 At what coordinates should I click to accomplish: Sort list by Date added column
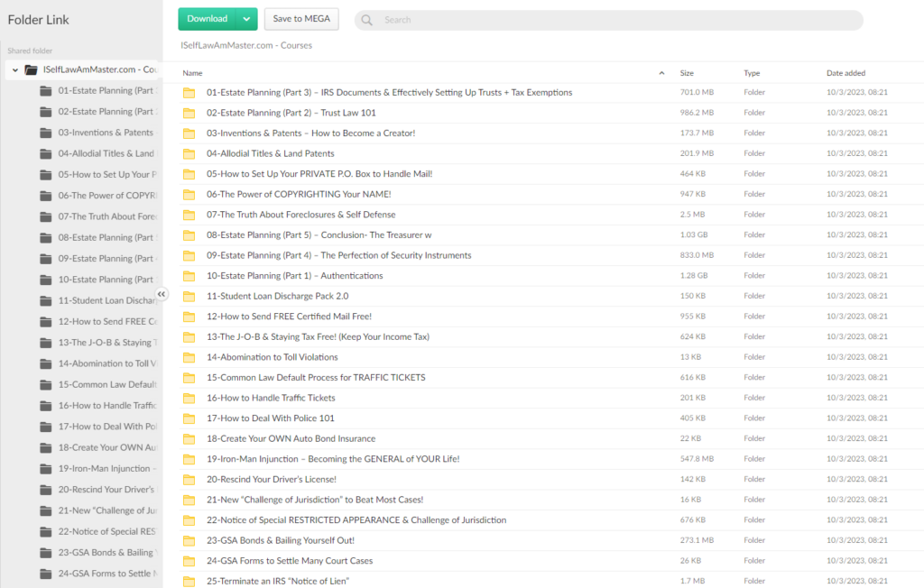pyautogui.click(x=845, y=73)
